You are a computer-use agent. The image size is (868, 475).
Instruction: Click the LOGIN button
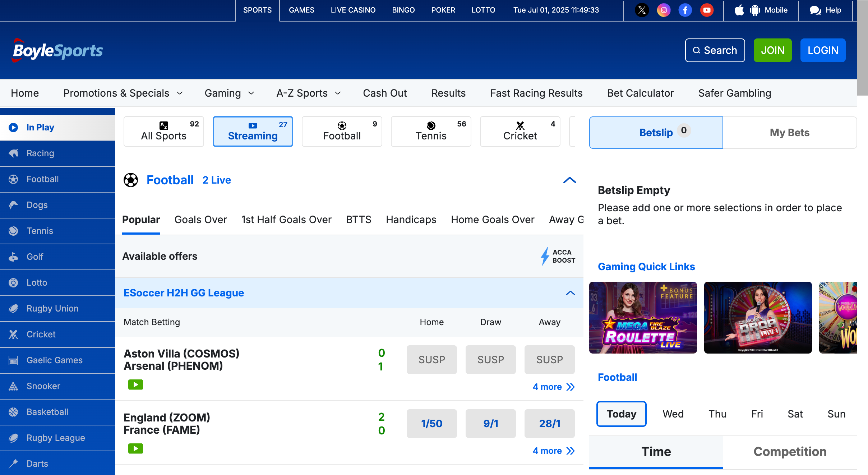823,50
